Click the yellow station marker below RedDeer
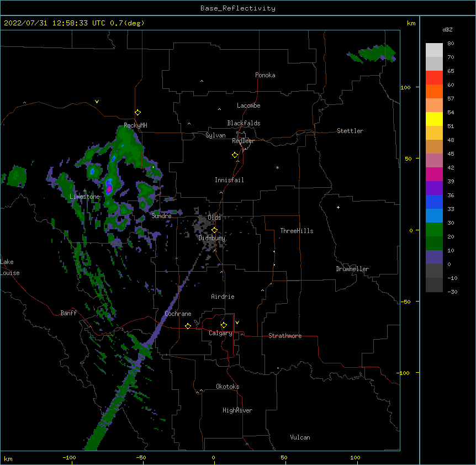Viewport: 476px width, 465px height. coord(235,155)
